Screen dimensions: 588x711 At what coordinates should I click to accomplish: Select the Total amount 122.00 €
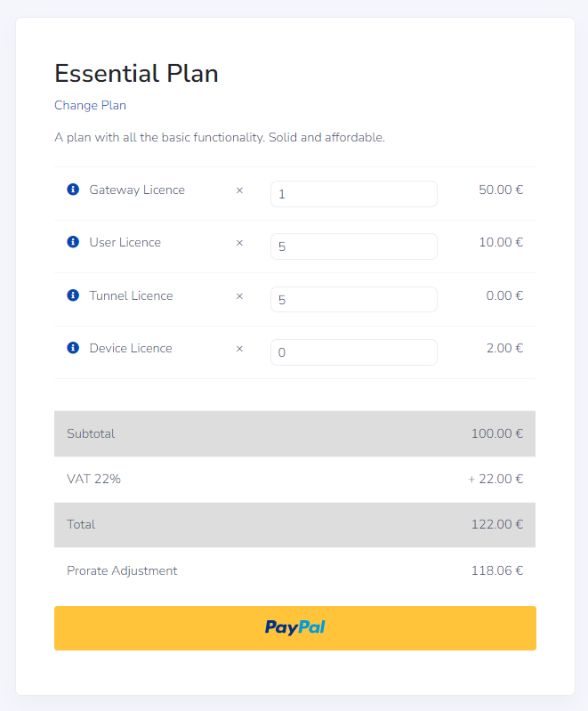point(497,524)
